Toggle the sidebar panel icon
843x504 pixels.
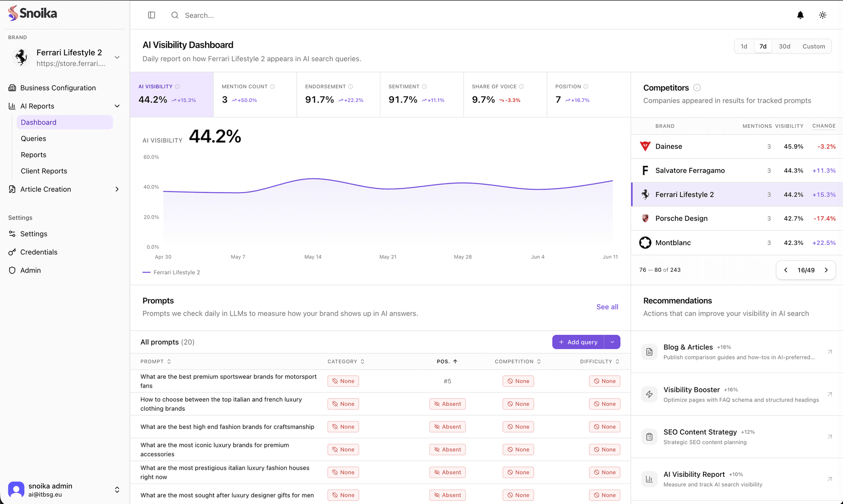click(151, 15)
